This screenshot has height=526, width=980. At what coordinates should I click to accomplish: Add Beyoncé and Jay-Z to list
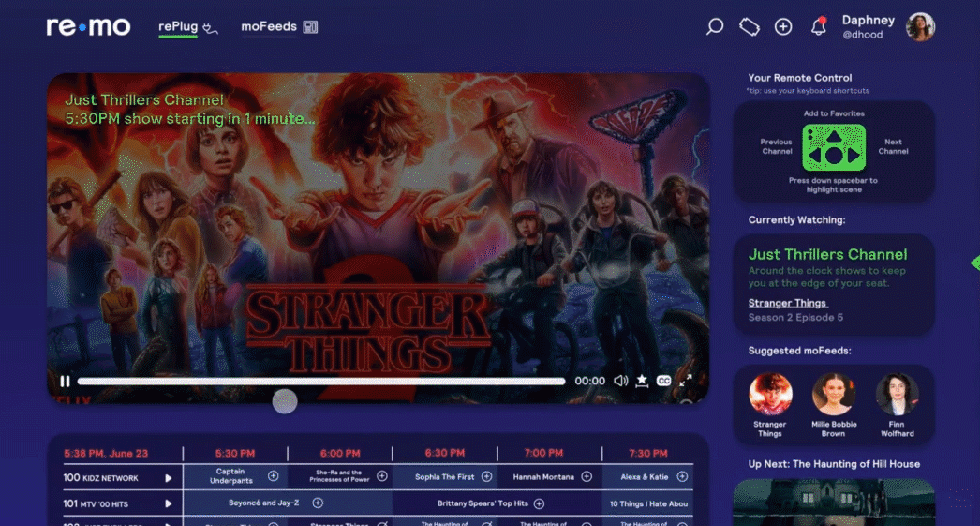(x=318, y=503)
